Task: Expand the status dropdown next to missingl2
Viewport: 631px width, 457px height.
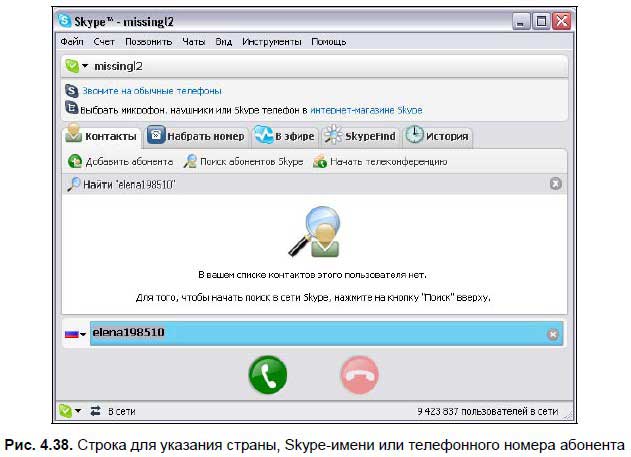Action: 85,67
